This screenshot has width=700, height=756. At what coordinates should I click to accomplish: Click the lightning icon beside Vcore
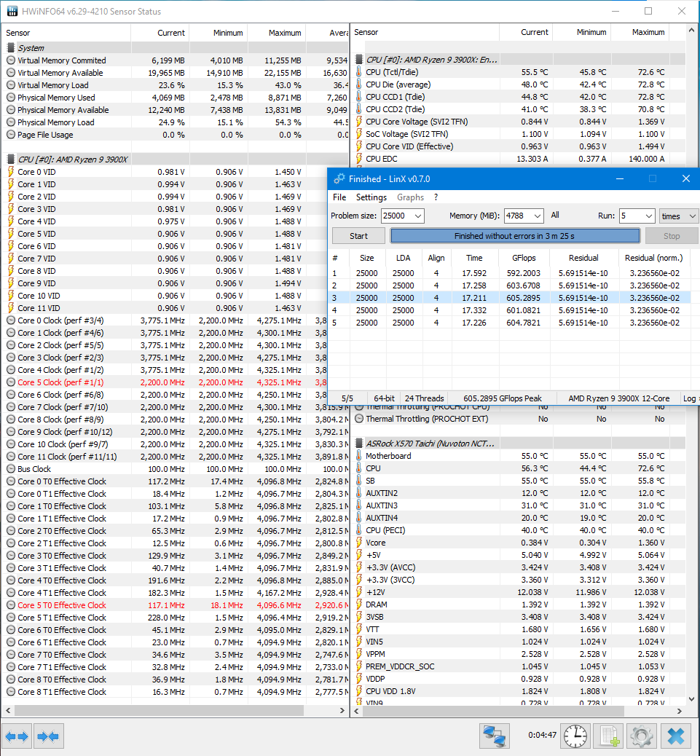tap(358, 543)
